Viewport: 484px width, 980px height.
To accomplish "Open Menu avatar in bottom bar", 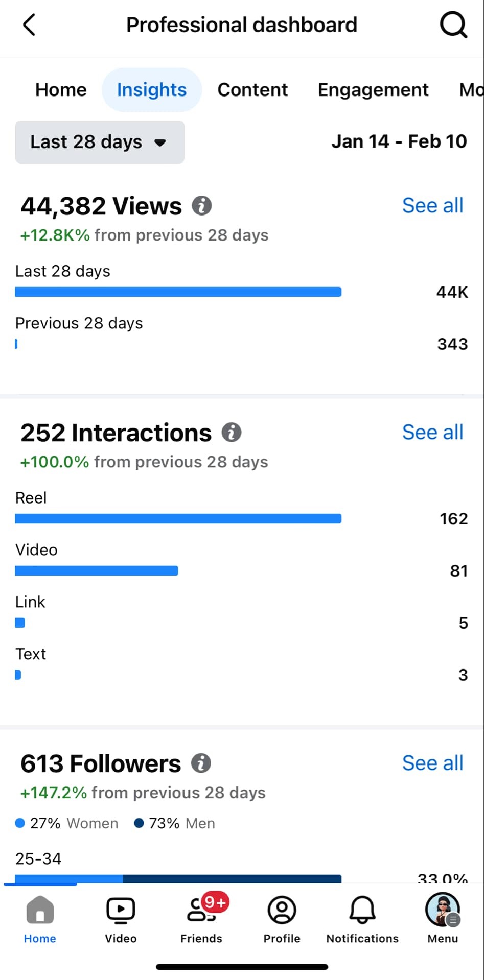I will point(443,919).
